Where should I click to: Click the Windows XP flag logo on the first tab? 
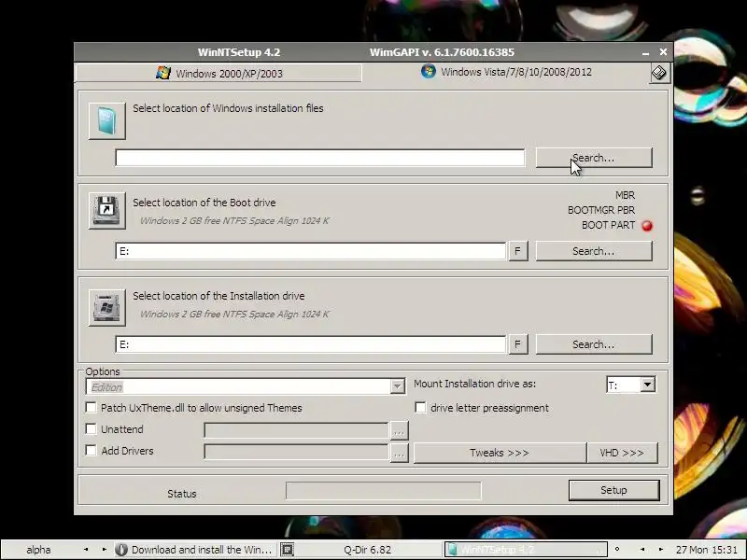pyautogui.click(x=162, y=73)
